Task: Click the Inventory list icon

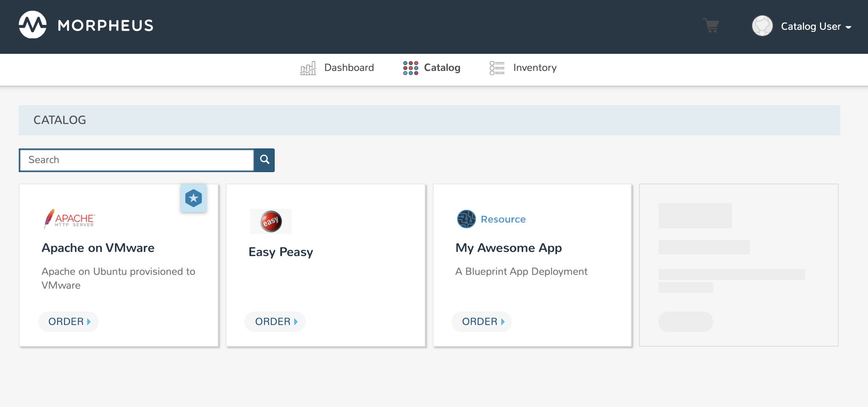Action: coord(497,68)
